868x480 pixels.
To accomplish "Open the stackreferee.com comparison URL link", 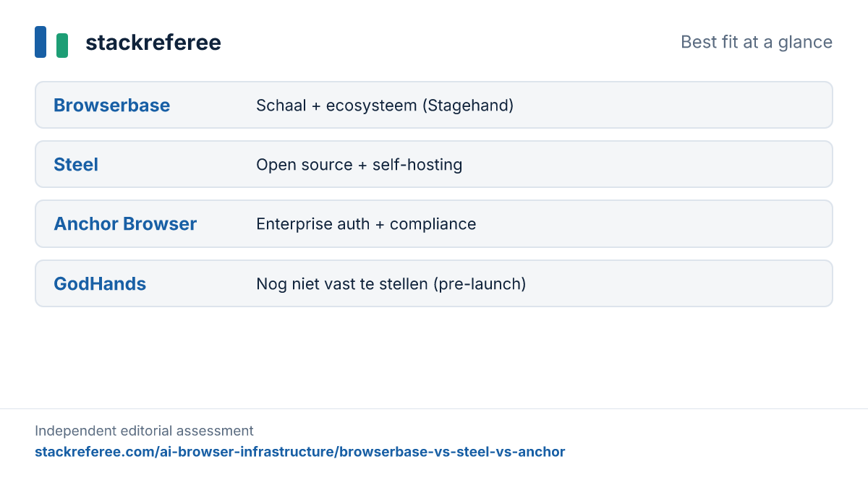I will pos(300,452).
